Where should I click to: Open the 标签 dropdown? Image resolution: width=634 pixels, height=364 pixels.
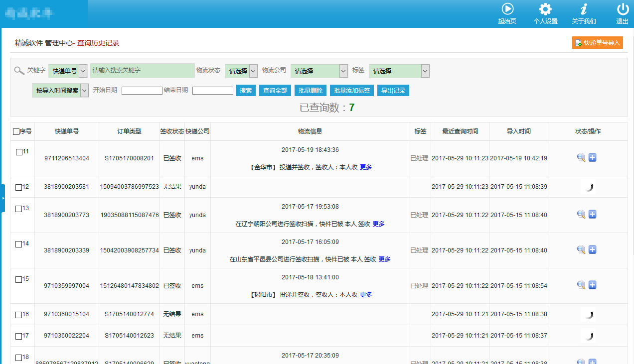click(399, 71)
